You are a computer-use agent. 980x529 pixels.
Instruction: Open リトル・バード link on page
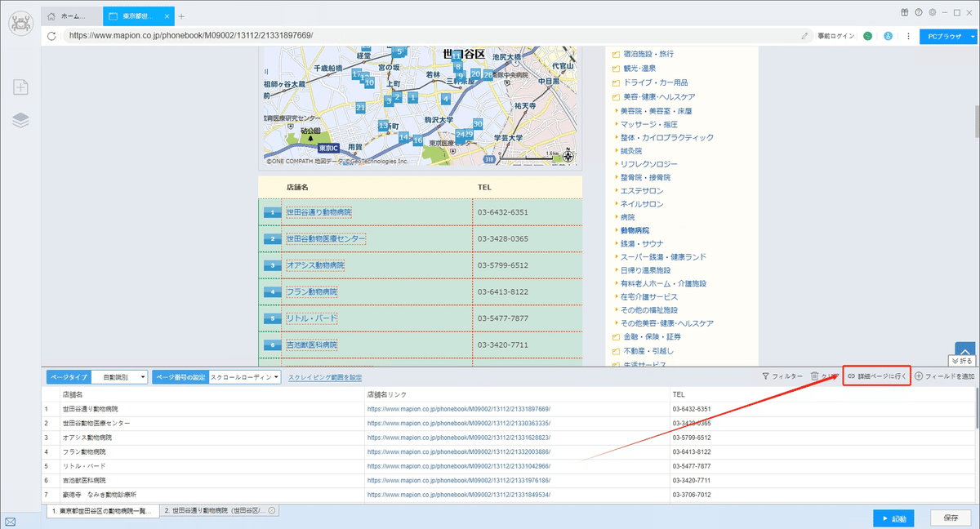(x=311, y=318)
